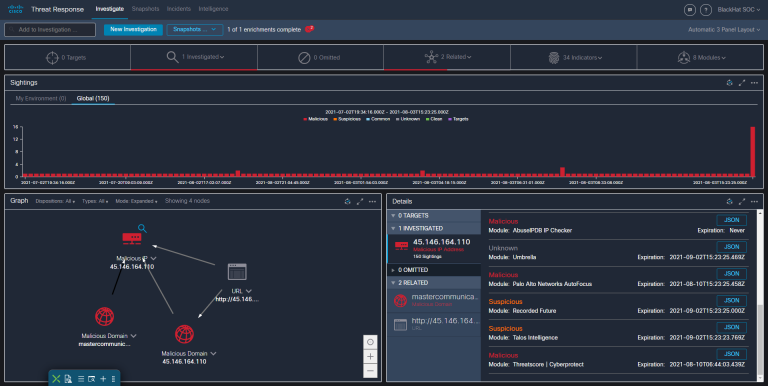Open the BlackHat SOC account menu

(739, 10)
